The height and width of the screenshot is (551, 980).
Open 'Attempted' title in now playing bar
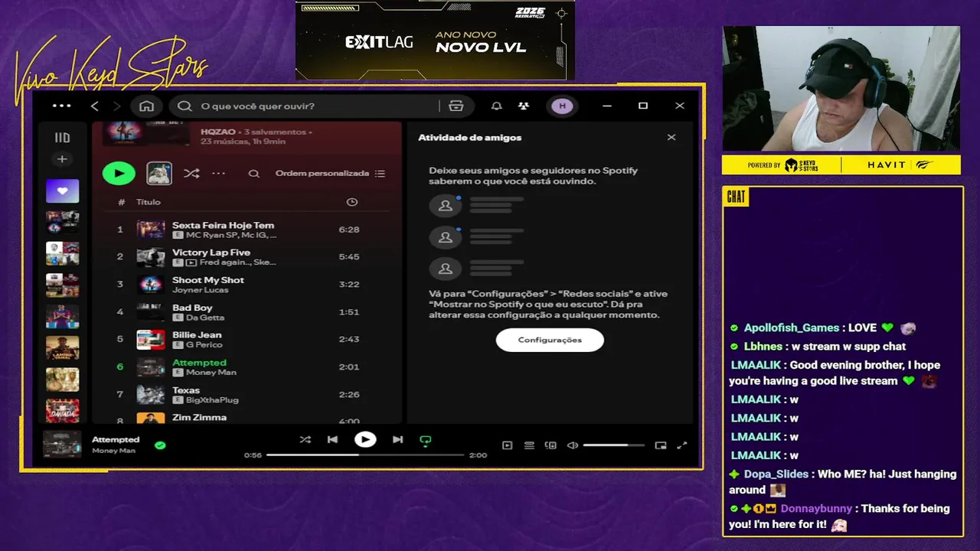pos(116,439)
